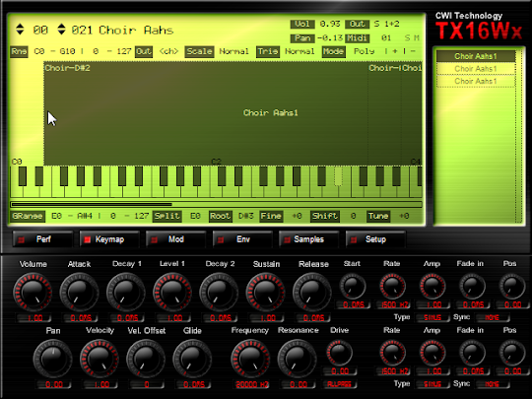Click the GRange label
Image resolution: width=532 pixels, height=399 pixels.
28,216
